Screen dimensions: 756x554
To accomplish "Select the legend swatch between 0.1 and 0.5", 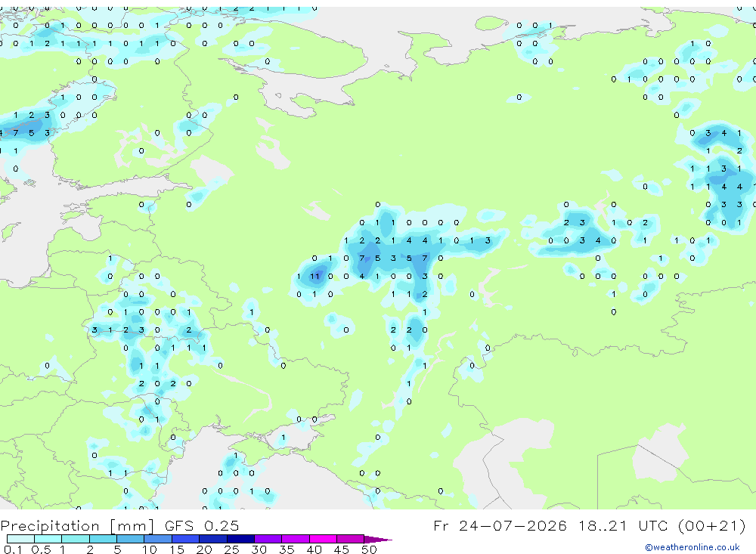I will pos(20,539).
